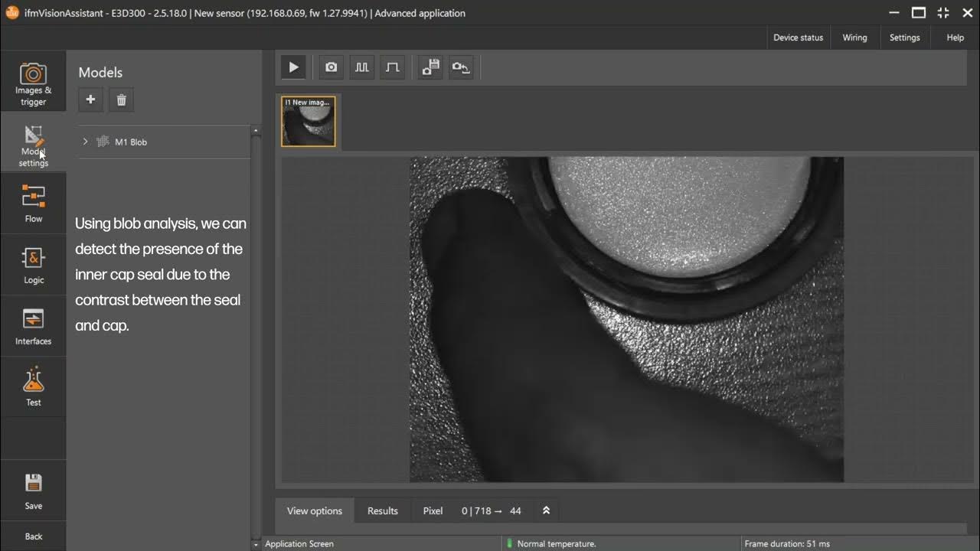Select continuous trigger pulse icon
Viewport: 980px width, 551px height.
pyautogui.click(x=362, y=67)
